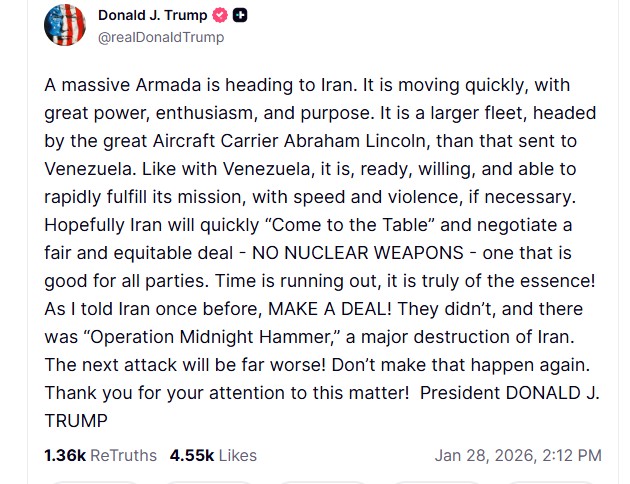630x484 pixels.
Task: Click the word "TRUMP" on the last line
Action: pos(75,421)
